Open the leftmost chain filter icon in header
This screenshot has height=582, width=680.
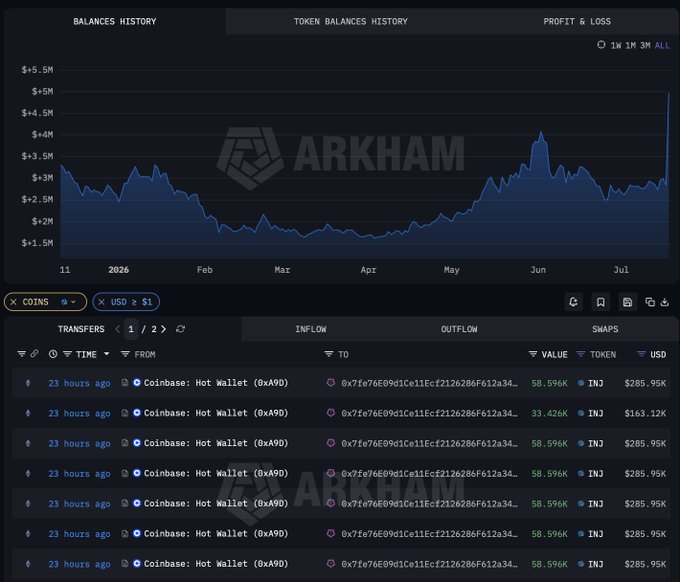[21, 354]
